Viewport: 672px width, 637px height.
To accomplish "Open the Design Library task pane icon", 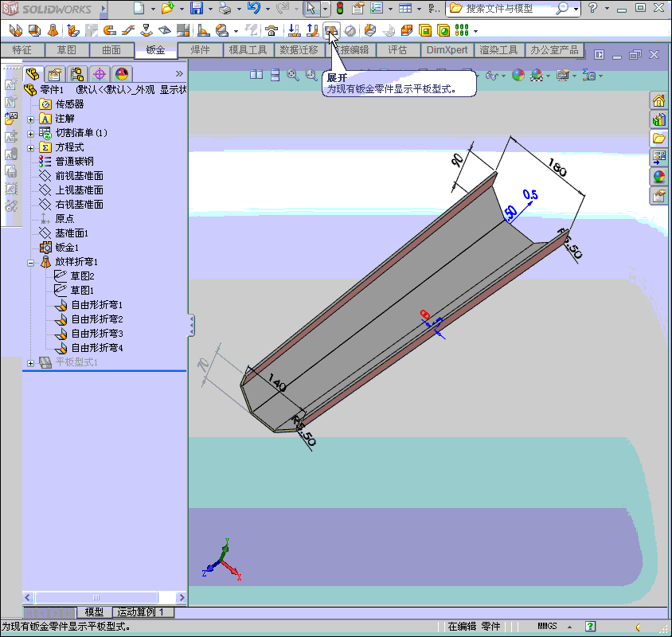I will (x=658, y=119).
